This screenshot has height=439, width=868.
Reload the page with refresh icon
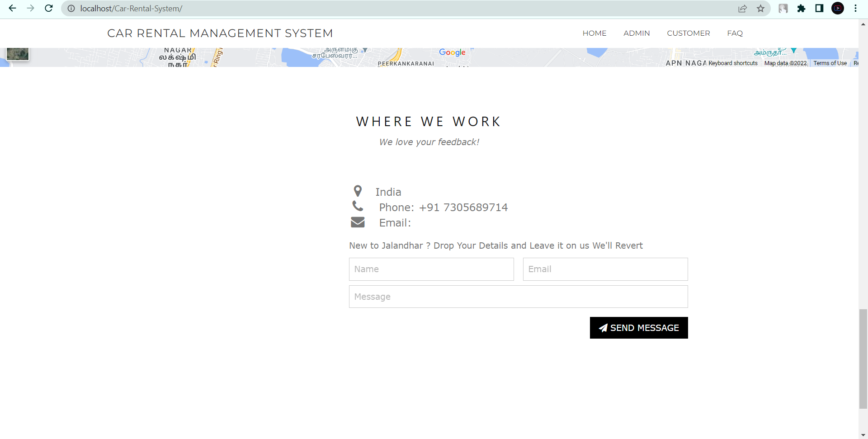pyautogui.click(x=49, y=8)
